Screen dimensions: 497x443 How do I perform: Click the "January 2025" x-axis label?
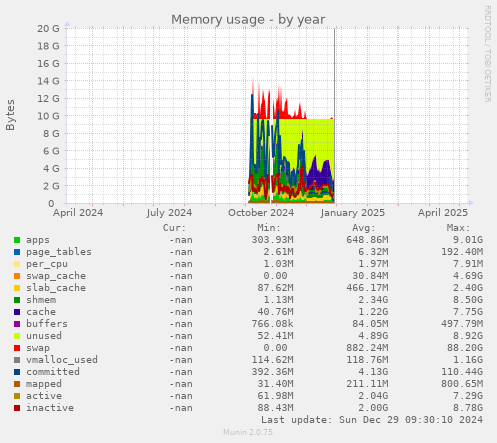tap(353, 213)
